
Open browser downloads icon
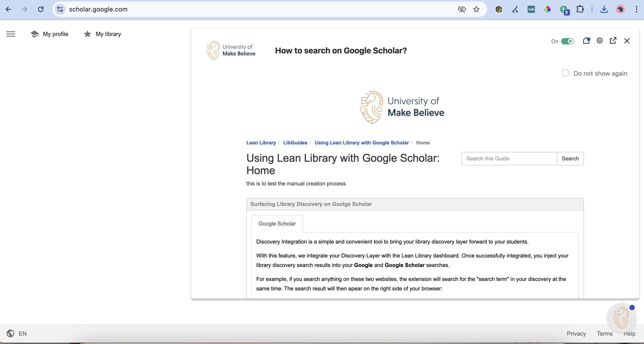point(604,9)
